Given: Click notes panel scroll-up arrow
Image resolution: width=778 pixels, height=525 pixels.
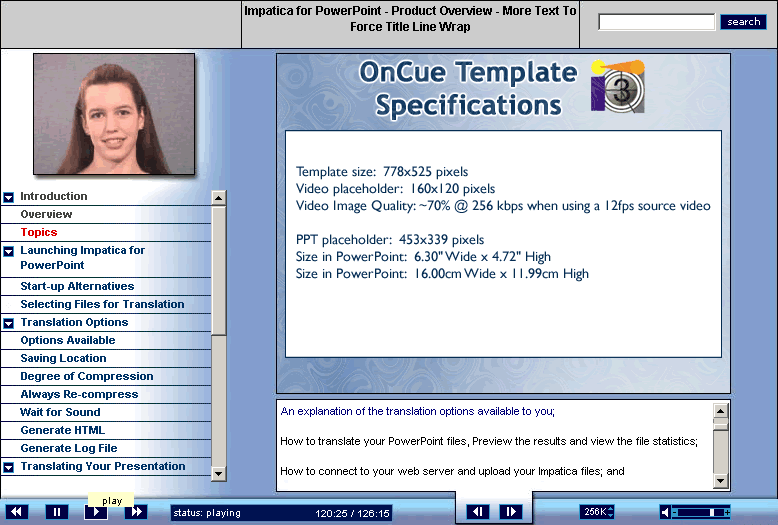Looking at the screenshot, I should [720, 411].
